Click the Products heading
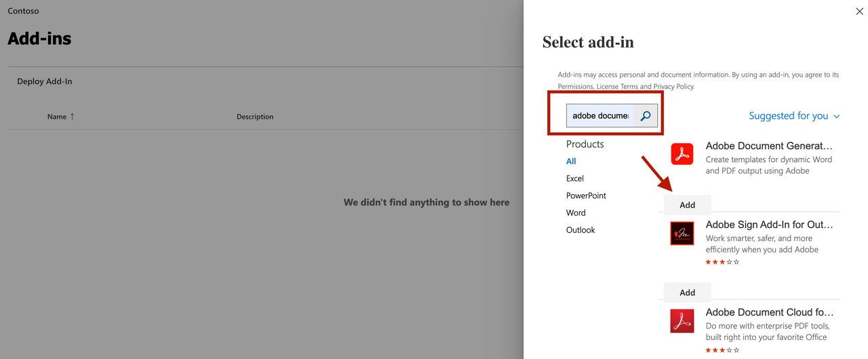Viewport: 868px width, 359px height. point(585,144)
